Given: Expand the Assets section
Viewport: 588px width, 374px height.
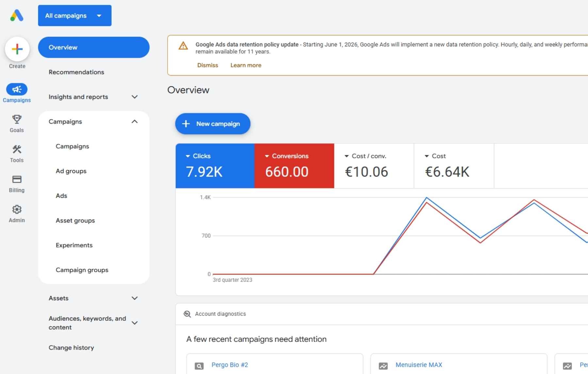Looking at the screenshot, I should (x=135, y=298).
